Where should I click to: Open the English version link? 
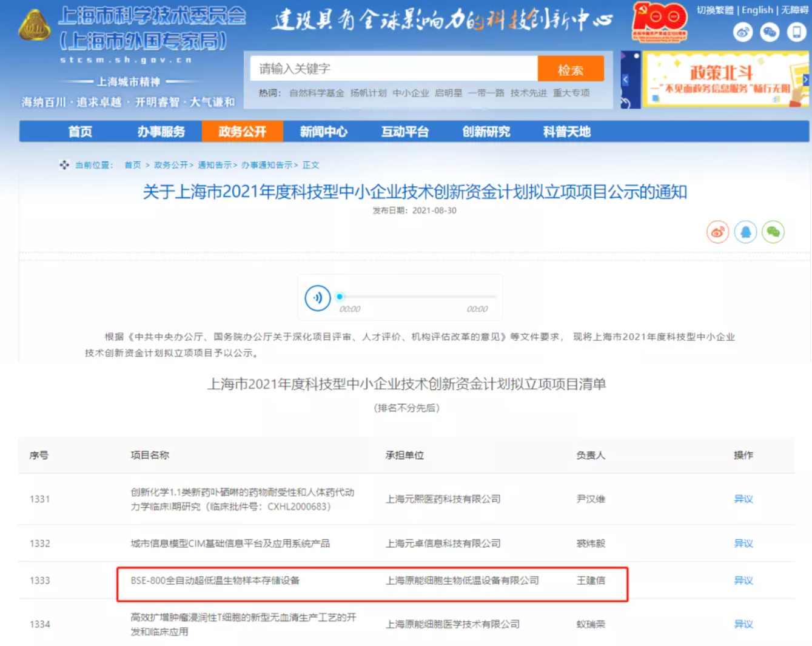tap(757, 10)
